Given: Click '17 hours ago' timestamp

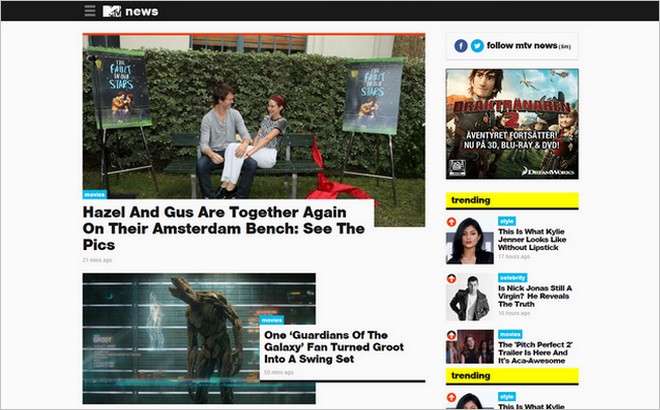Looking at the screenshot, I should (514, 257).
